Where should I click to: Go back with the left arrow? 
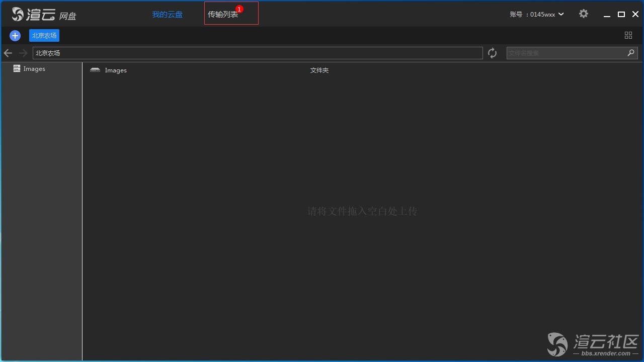click(x=8, y=53)
